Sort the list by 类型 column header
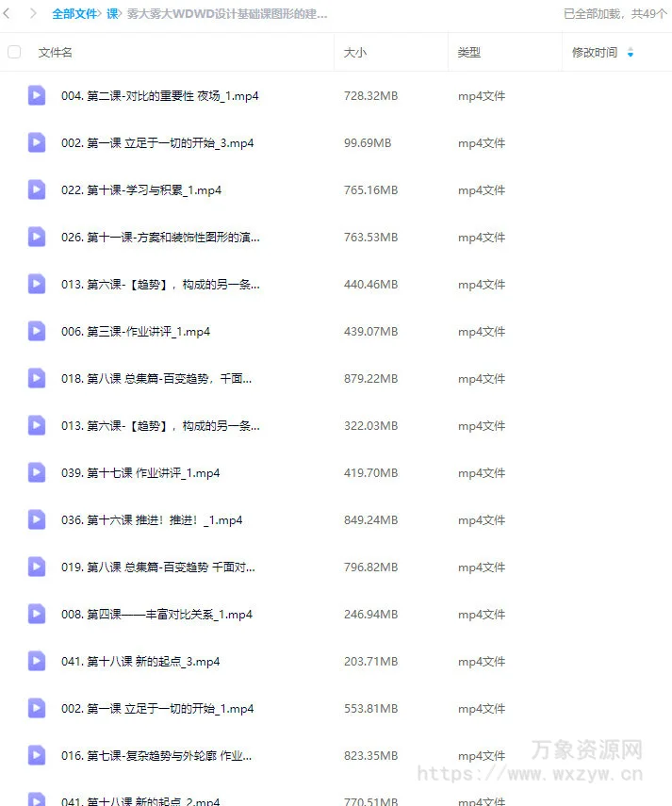The image size is (672, 806). pos(469,53)
